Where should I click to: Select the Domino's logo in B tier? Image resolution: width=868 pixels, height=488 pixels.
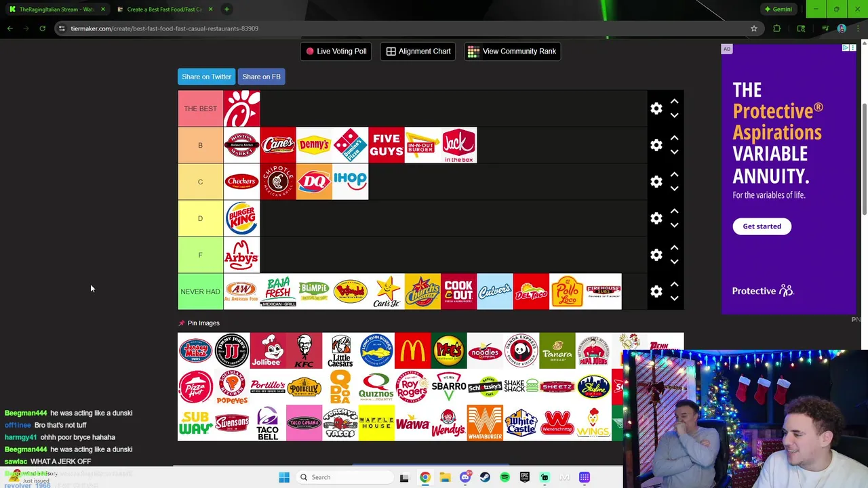pyautogui.click(x=350, y=145)
